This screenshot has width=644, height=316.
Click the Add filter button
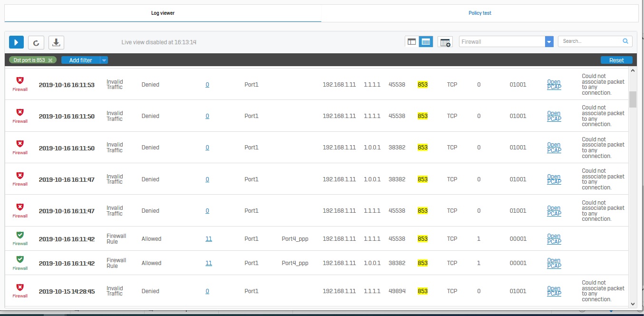pyautogui.click(x=80, y=60)
